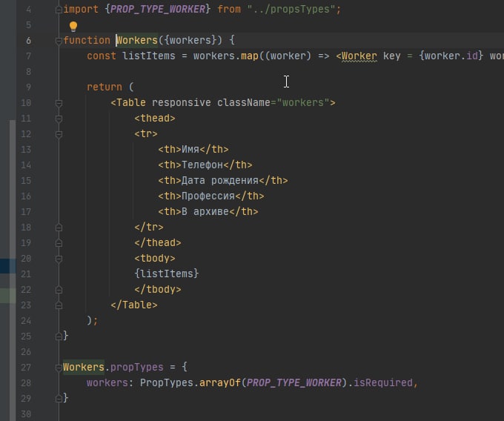Click the Workers function name on line 6

[137, 41]
